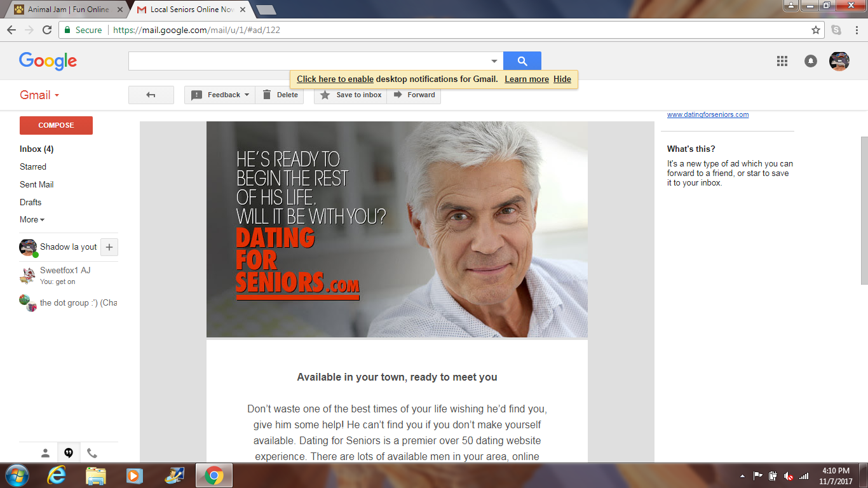Click in the Gmail search field
The height and width of the screenshot is (488, 868).
click(308, 61)
